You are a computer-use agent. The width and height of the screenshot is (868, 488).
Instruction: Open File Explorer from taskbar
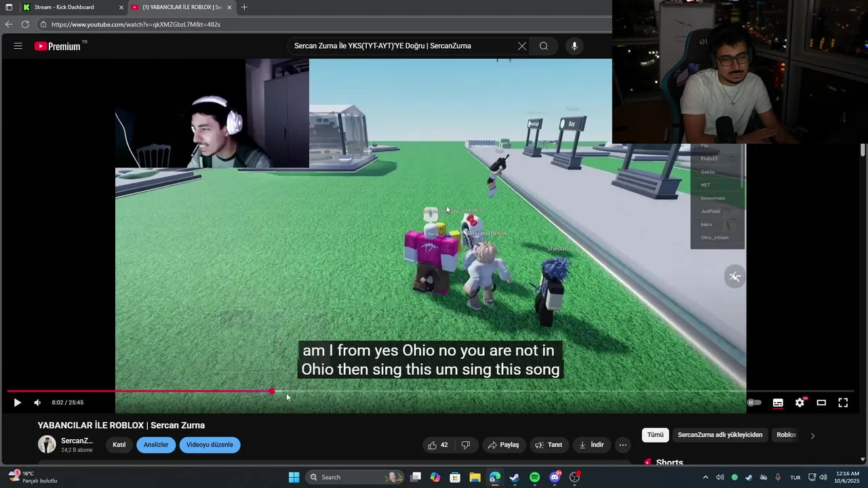click(475, 477)
